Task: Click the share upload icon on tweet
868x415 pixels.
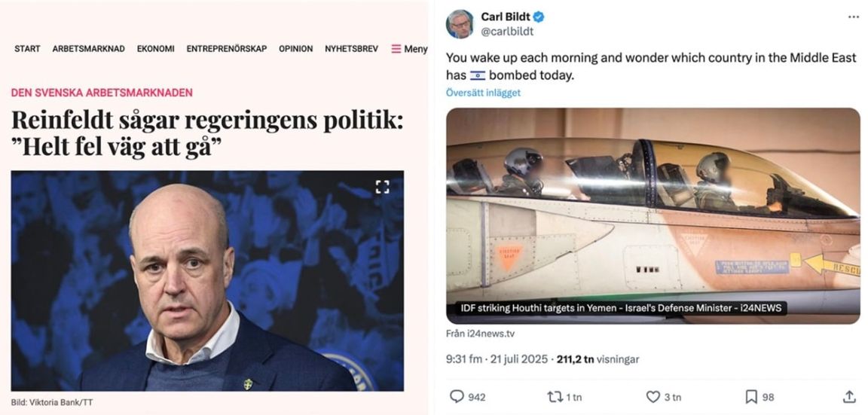Action: [849, 397]
